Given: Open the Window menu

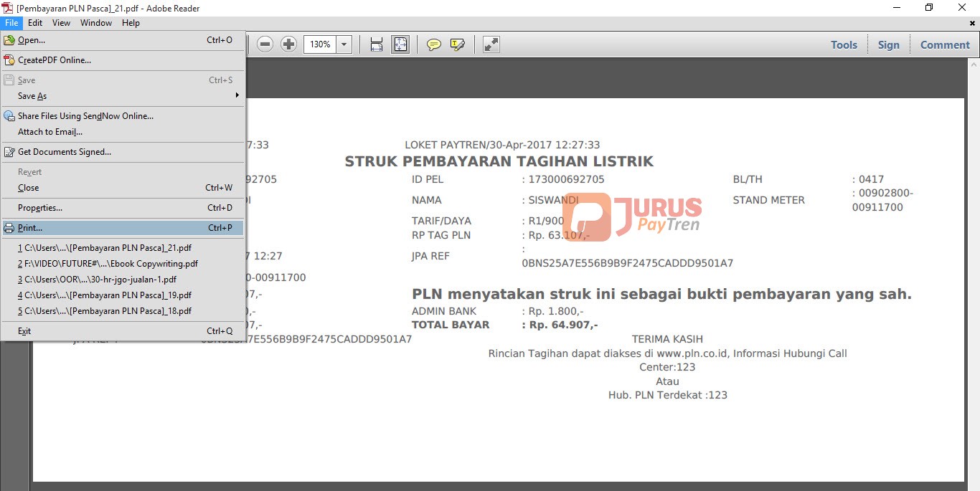Looking at the screenshot, I should [x=96, y=23].
